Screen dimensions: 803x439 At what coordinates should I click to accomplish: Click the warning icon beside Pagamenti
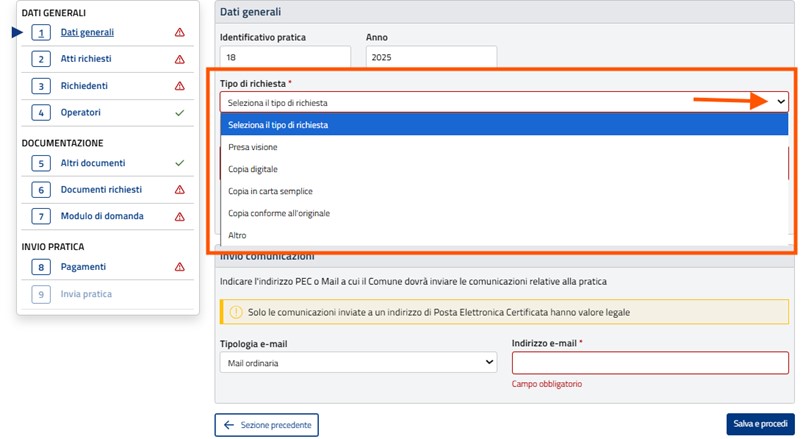click(x=180, y=267)
